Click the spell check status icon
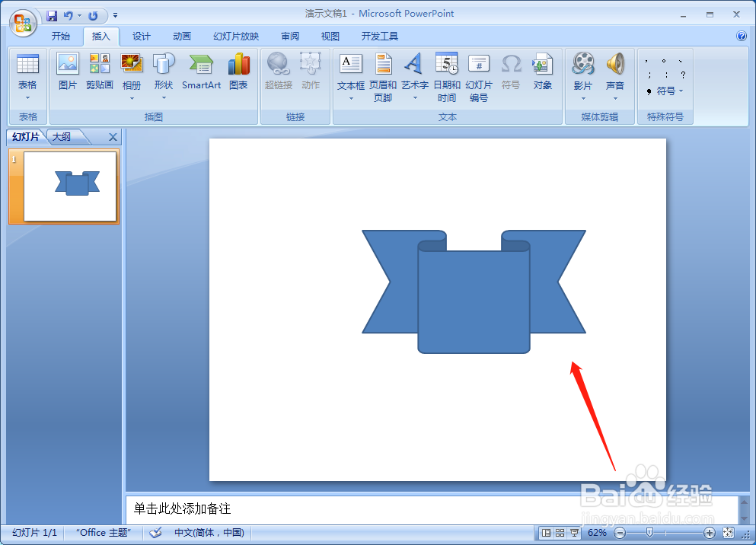The width and height of the screenshot is (756, 545). click(155, 533)
